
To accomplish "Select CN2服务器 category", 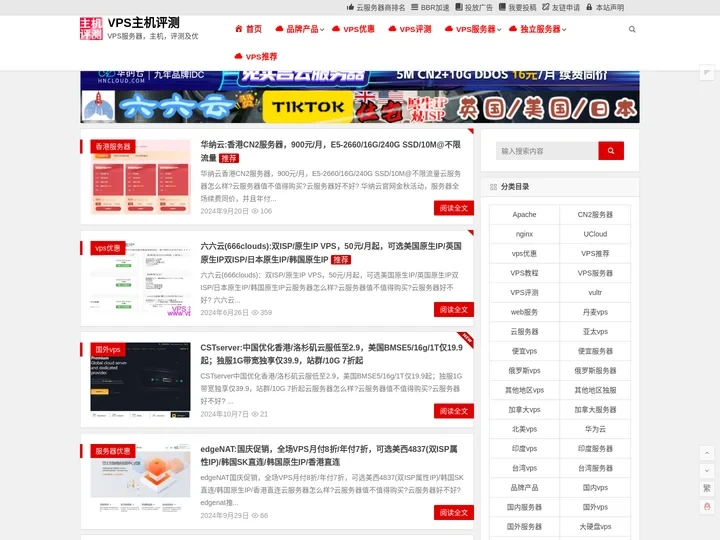I will [595, 214].
